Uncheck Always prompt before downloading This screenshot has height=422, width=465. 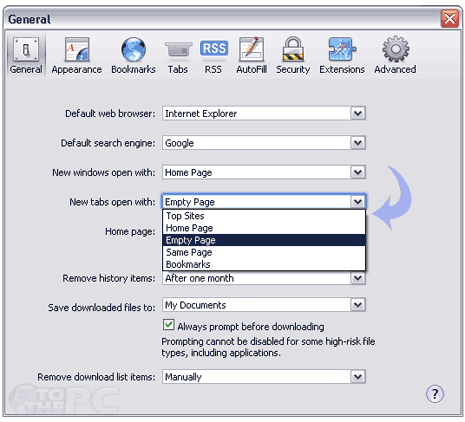[x=169, y=325]
